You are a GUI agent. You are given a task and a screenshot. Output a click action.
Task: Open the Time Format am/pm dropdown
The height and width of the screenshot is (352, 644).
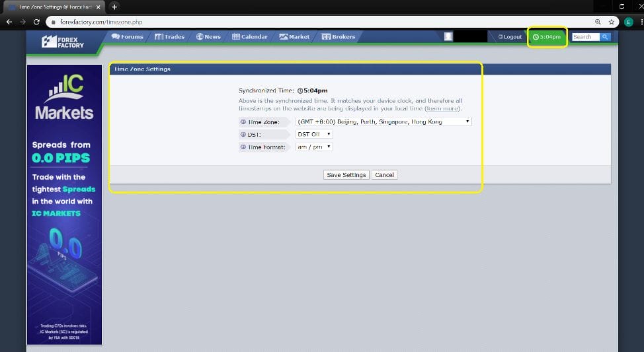[x=314, y=147]
